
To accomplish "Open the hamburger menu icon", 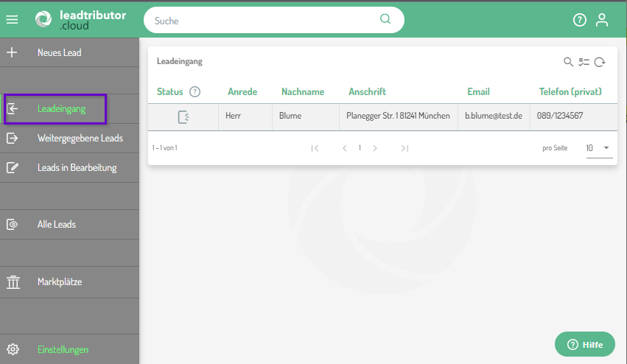I will click(x=12, y=20).
